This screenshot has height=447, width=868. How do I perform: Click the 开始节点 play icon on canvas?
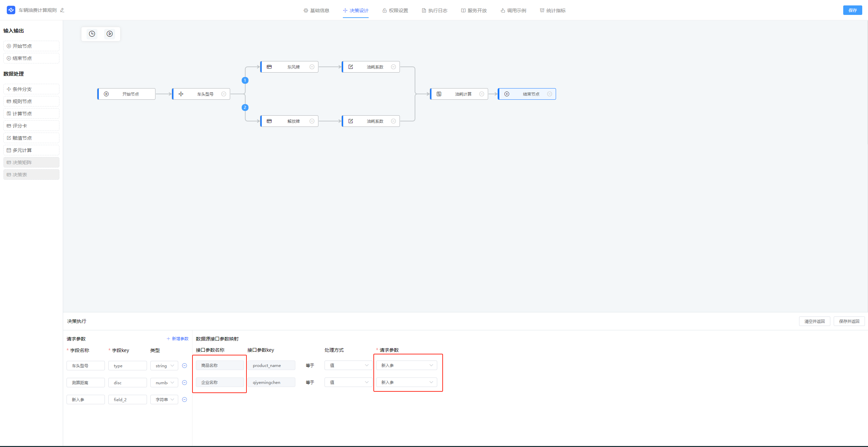(106, 94)
